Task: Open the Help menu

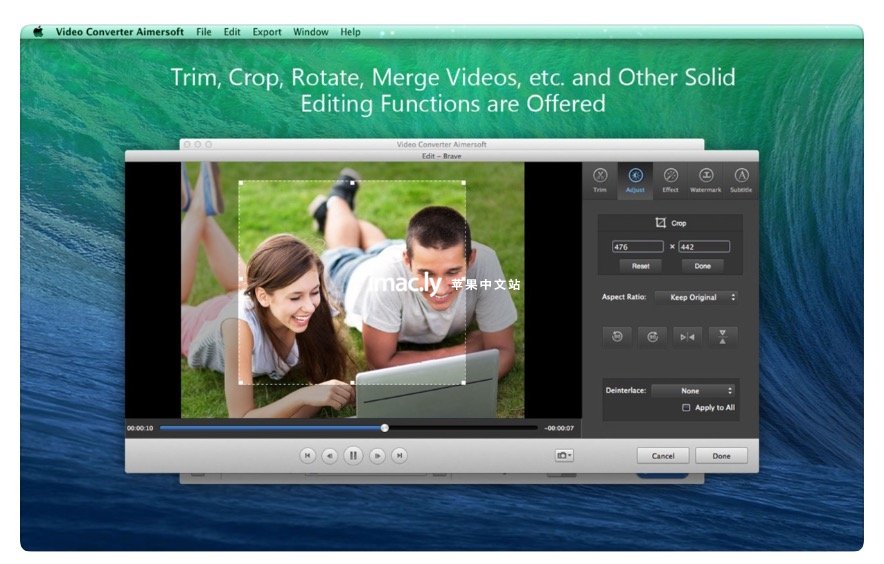Action: [x=350, y=32]
